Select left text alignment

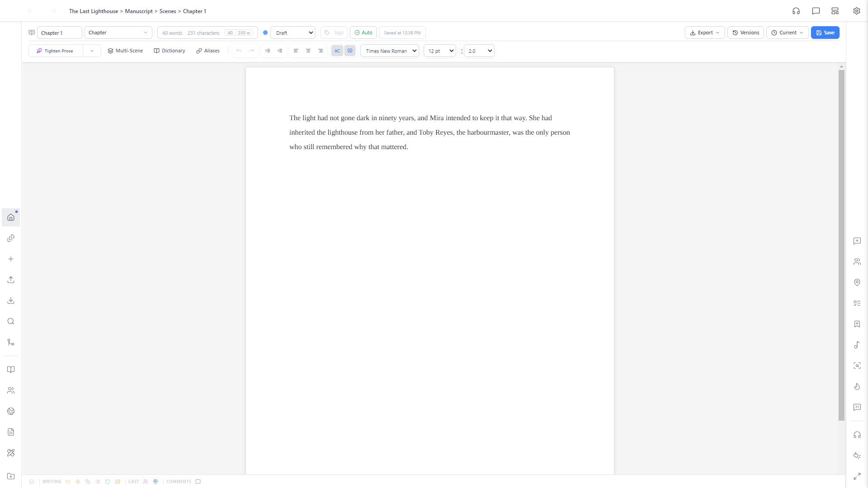(296, 51)
